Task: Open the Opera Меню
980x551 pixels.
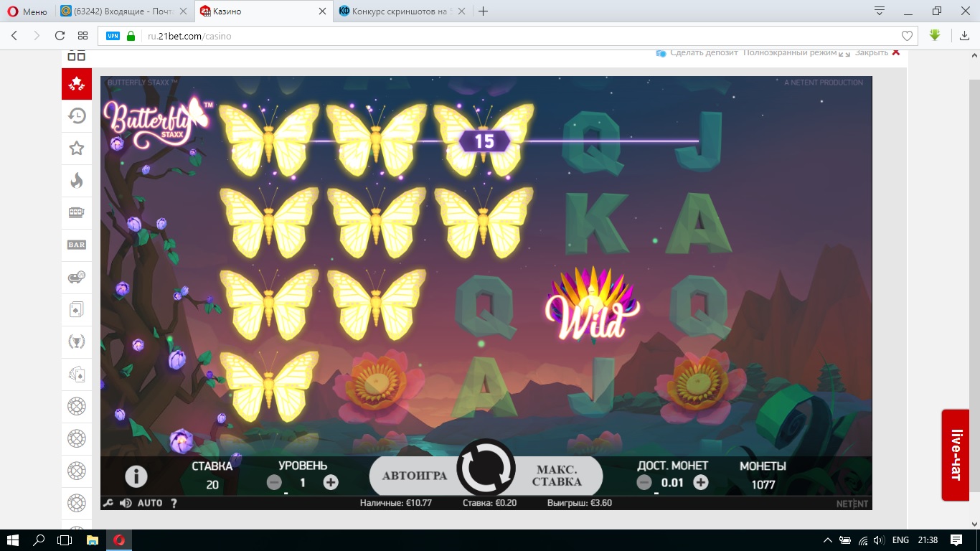Action: click(28, 11)
